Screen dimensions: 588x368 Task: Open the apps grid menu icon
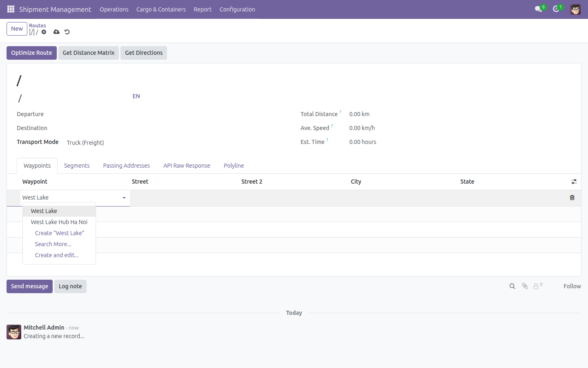[x=11, y=9]
